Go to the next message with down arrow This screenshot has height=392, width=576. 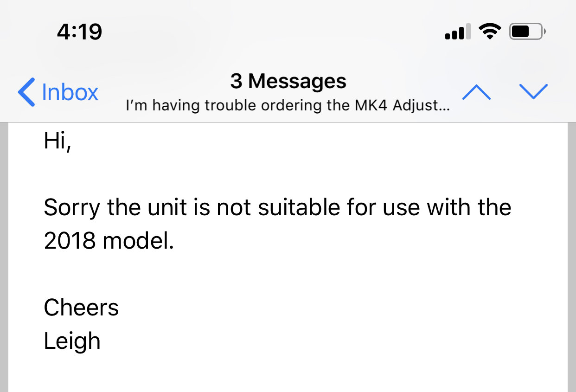(x=534, y=91)
